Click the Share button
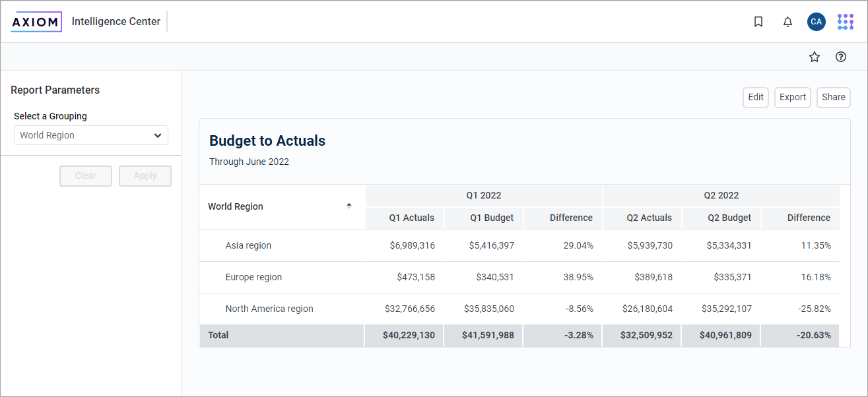Screen dimensions: 868x397 (834, 97)
